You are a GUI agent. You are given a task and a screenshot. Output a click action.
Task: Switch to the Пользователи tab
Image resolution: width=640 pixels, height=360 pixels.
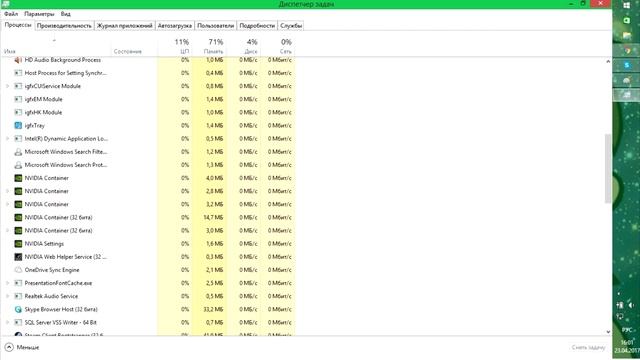click(216, 26)
